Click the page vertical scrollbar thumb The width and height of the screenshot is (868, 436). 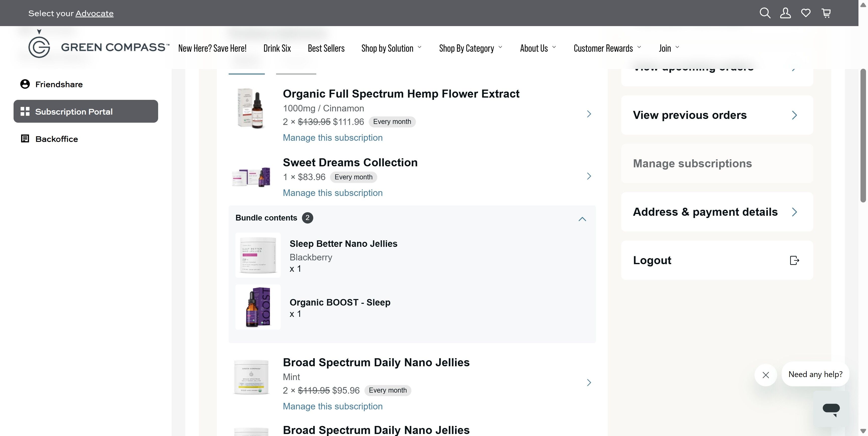coord(863,135)
